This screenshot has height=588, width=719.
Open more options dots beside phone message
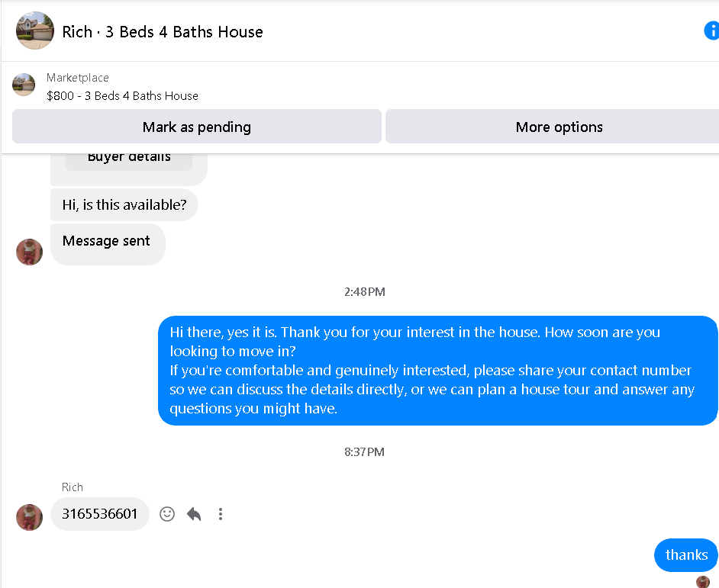pyautogui.click(x=221, y=514)
